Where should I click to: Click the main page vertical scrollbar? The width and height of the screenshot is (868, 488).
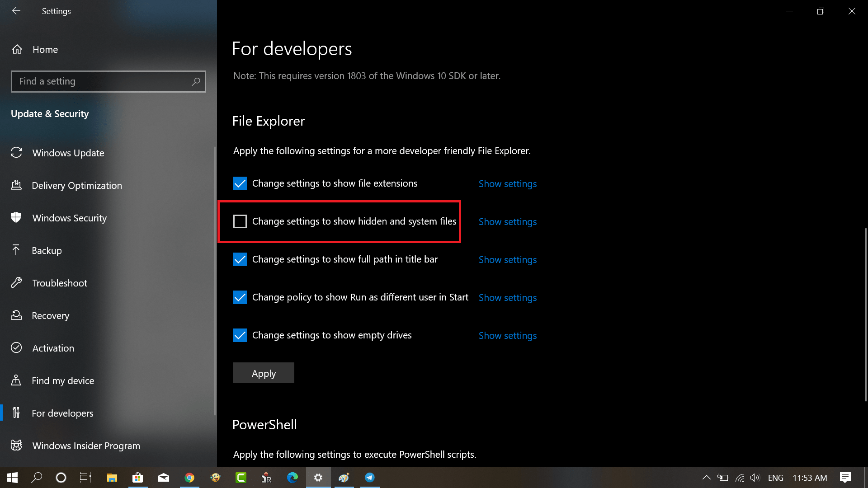tap(866, 314)
